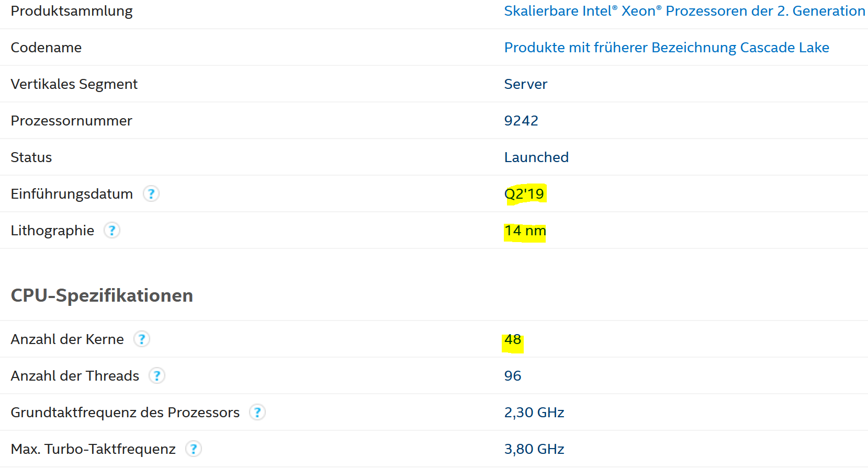
Task: Click the CPU-Spezifikationen section heading
Action: (102, 295)
